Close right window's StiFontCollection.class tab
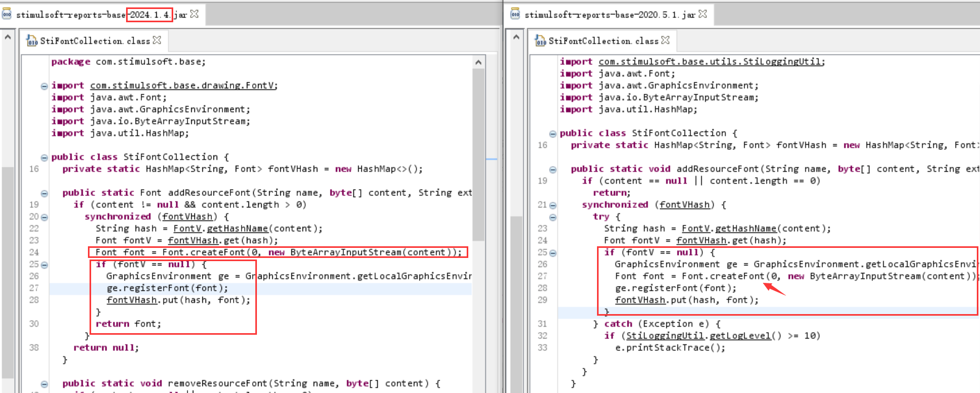The image size is (980, 393). pyautogui.click(x=665, y=40)
